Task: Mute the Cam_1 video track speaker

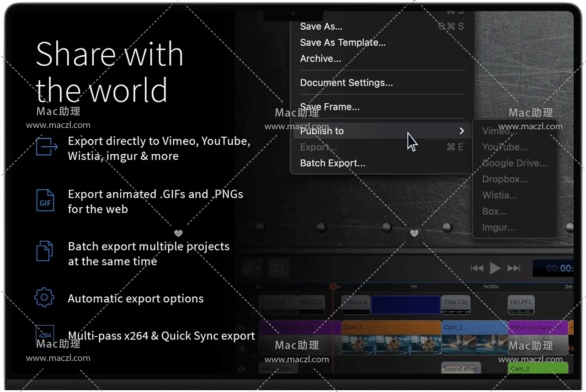Action: point(242,349)
